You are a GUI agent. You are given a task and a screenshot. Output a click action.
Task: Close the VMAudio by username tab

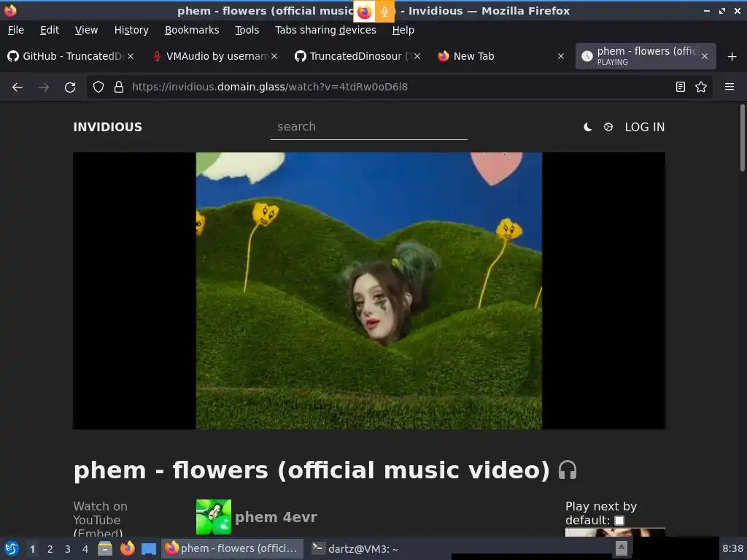pos(274,56)
